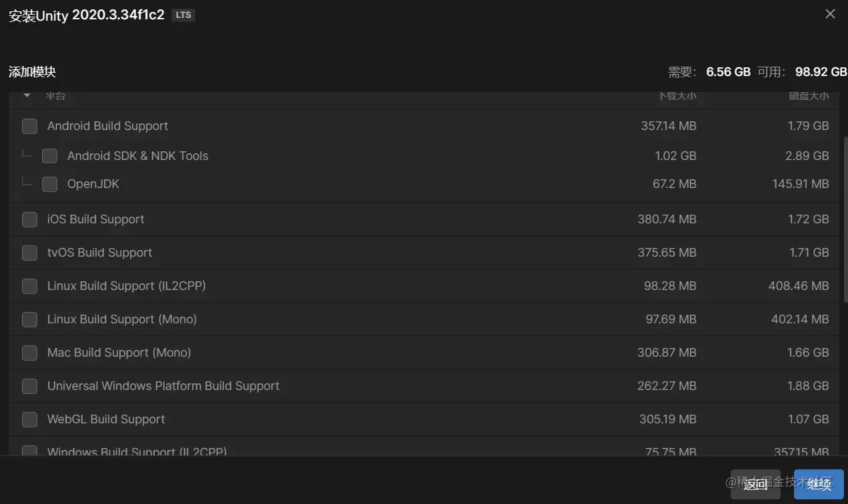Click the 继续 continue button

point(819,485)
